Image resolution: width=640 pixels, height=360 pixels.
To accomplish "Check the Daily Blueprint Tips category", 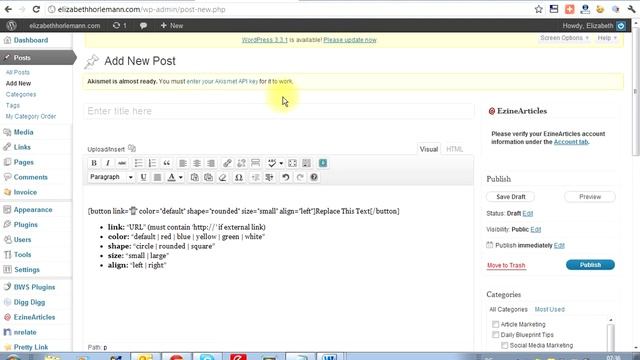I will pyautogui.click(x=496, y=335).
